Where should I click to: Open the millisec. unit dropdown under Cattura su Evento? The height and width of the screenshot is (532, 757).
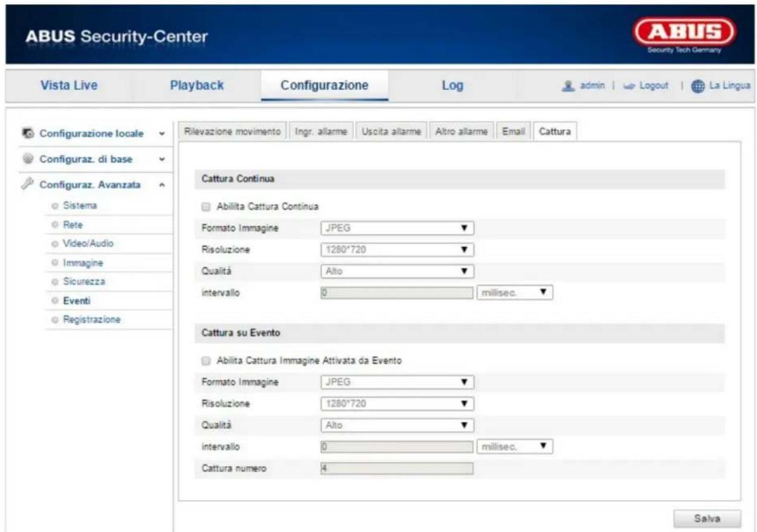pos(515,446)
